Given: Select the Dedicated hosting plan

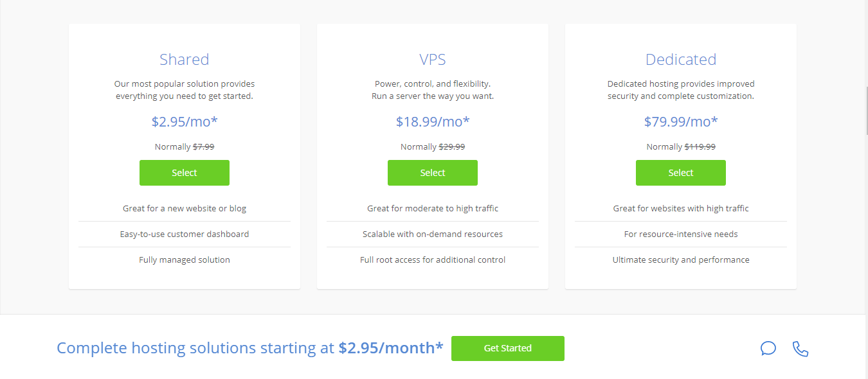Looking at the screenshot, I should (681, 173).
